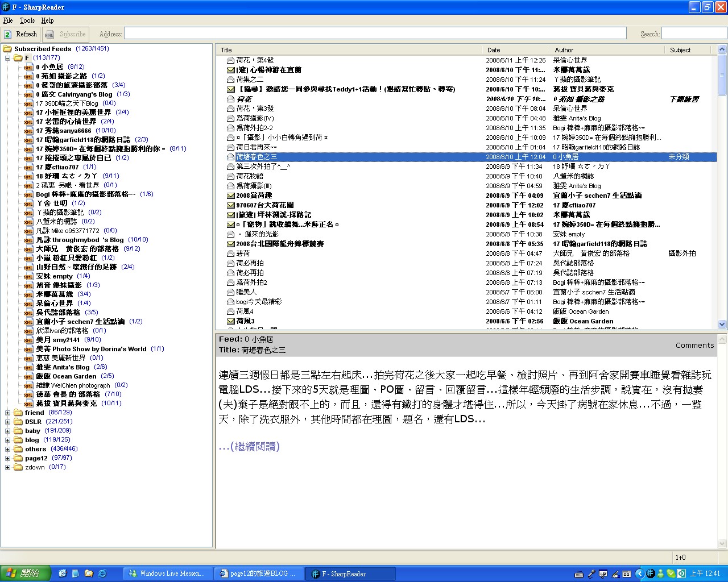Screen dimensions: 728x582
Task: Open the Tools menu
Action: 27,20
